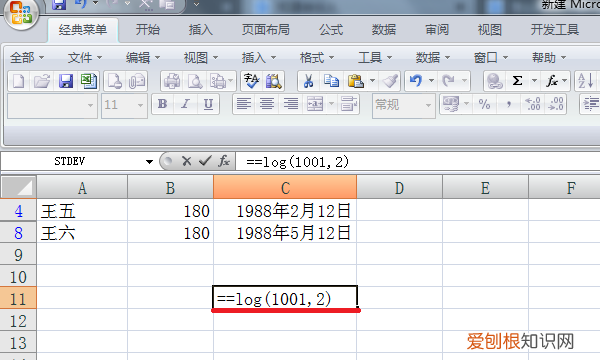Cancel formula entry with X
Screen dimensions: 600x360
186,161
